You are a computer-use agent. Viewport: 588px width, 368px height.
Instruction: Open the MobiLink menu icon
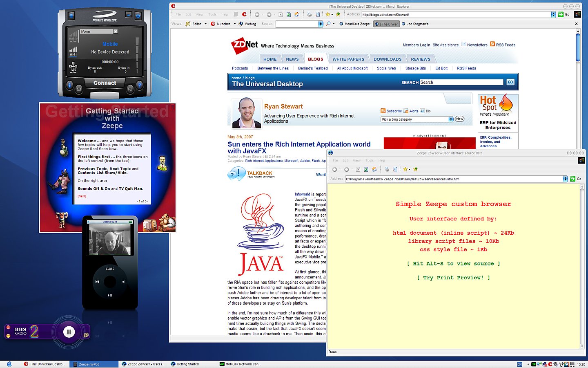(71, 16)
